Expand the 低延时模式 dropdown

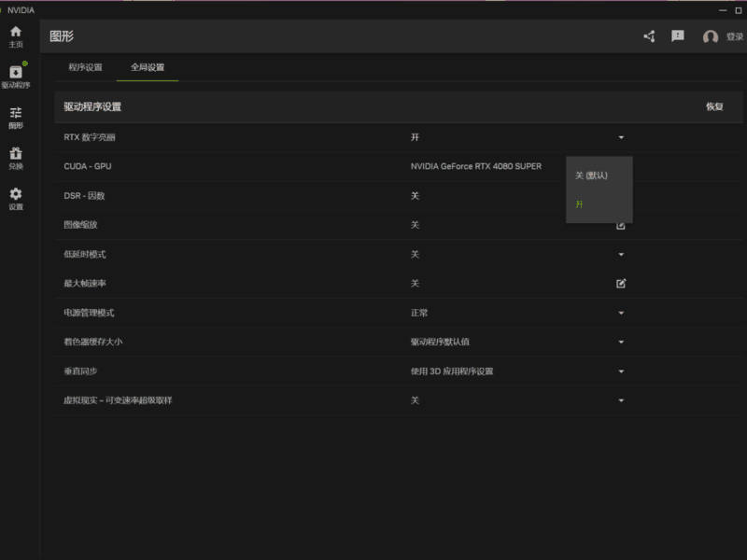[x=621, y=254]
